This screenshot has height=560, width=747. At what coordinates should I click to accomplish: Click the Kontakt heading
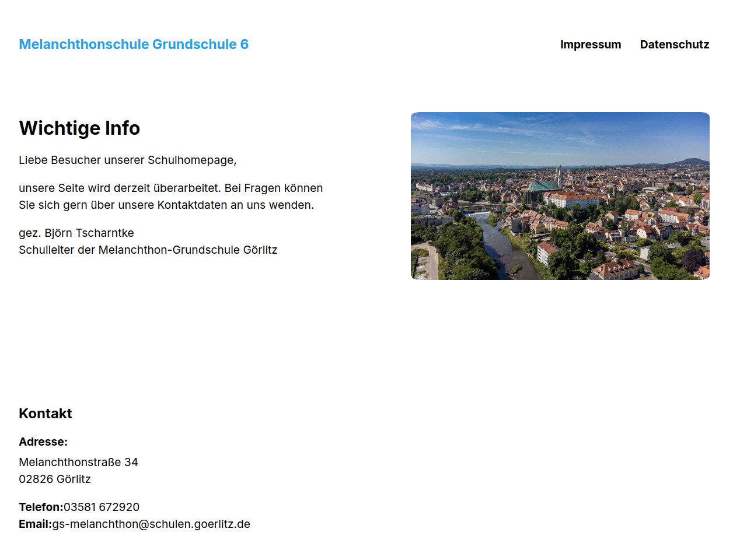tap(46, 414)
